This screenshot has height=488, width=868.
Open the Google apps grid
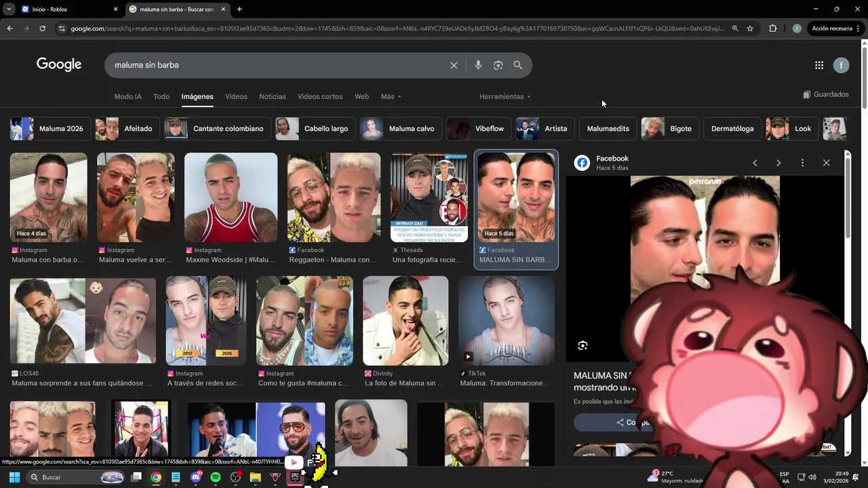819,65
